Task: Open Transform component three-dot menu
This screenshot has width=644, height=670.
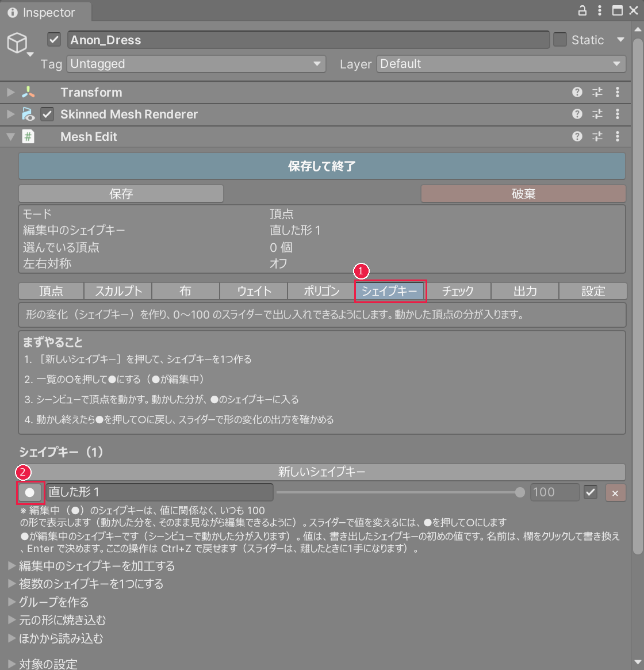Action: [x=618, y=92]
